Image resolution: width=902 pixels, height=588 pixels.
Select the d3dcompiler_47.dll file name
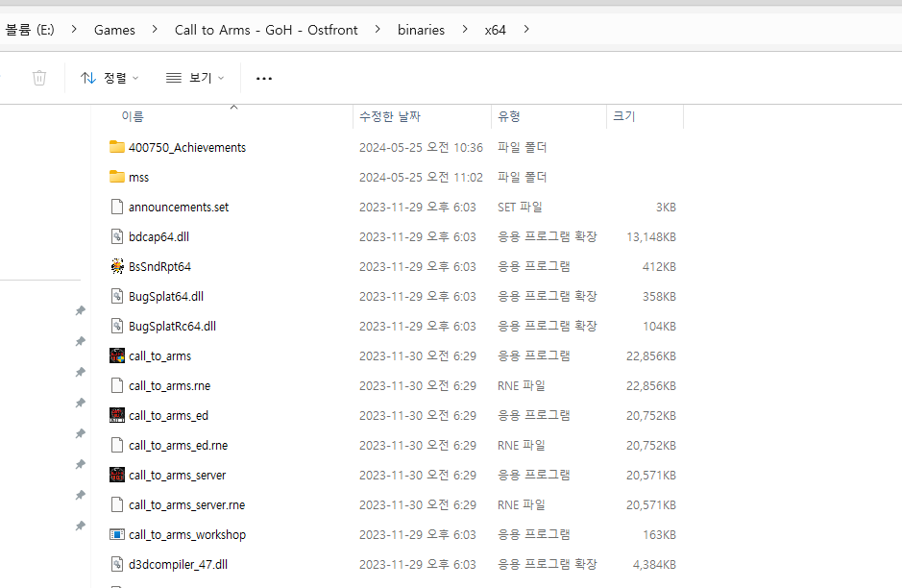(x=179, y=565)
